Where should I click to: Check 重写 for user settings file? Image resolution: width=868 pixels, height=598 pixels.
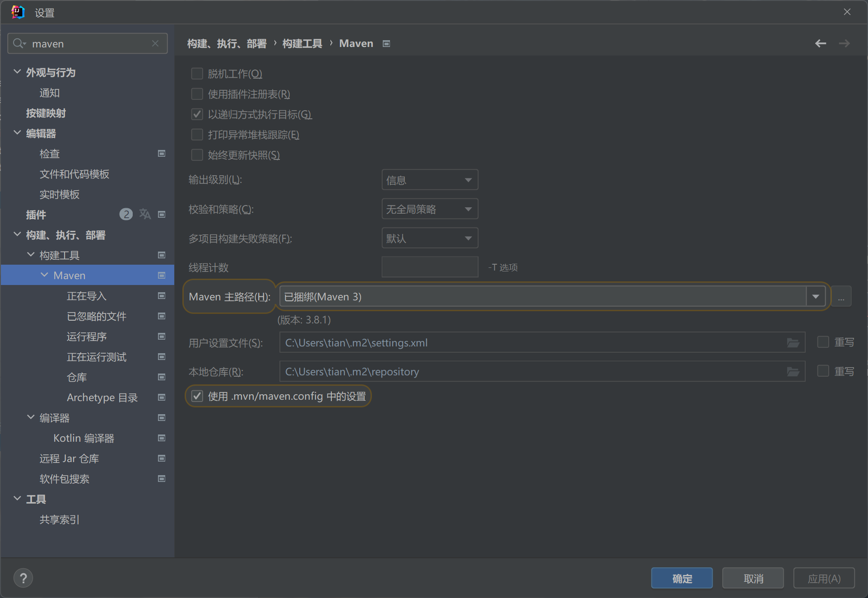click(x=823, y=342)
